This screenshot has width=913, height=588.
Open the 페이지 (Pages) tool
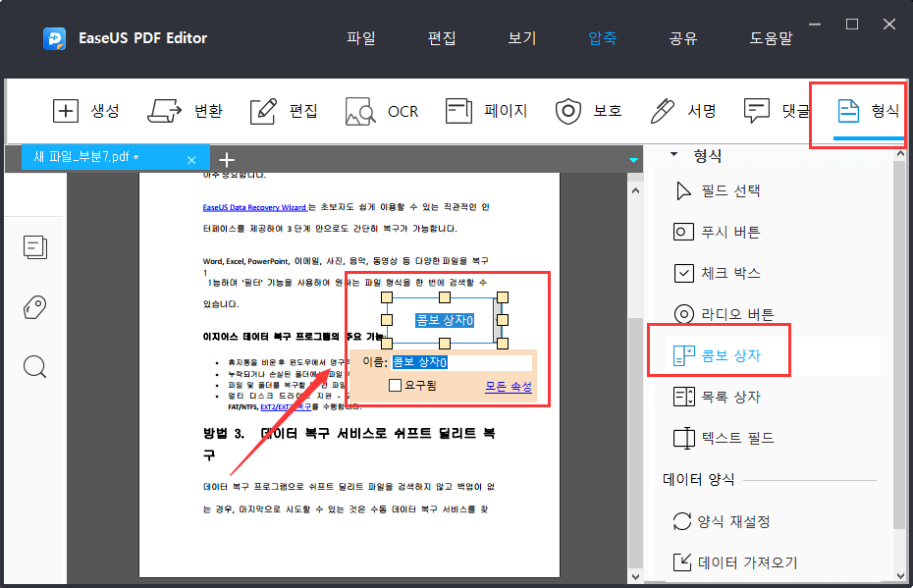point(484,111)
